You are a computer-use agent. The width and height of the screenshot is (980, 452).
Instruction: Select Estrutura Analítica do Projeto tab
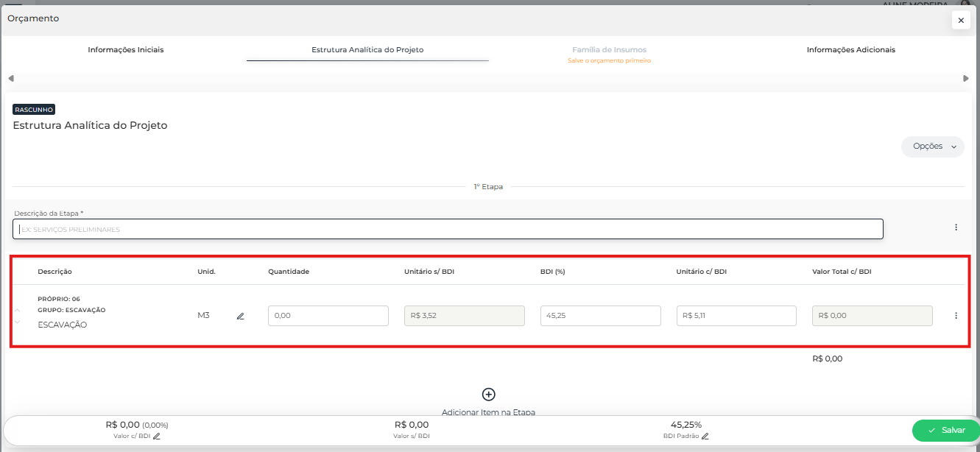click(367, 50)
